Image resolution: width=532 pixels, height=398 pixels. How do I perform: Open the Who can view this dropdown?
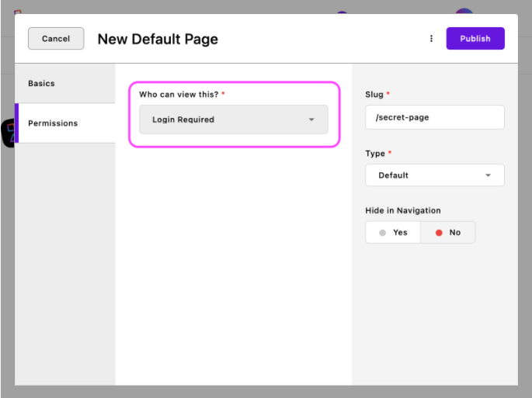point(234,119)
